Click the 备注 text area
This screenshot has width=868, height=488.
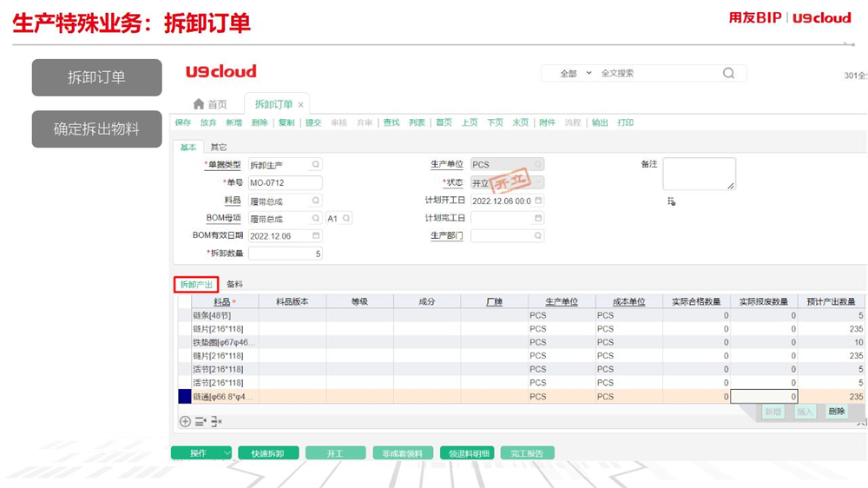pos(699,174)
